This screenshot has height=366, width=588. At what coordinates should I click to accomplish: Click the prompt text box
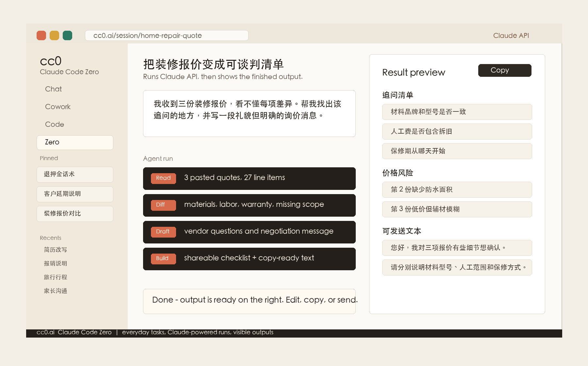tap(249, 113)
